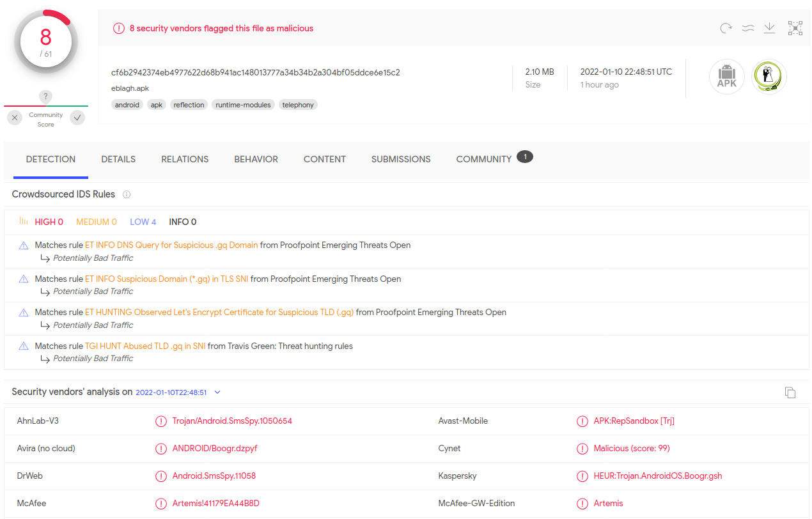Screen dimensions: 812x519
Task: Click the COMMUNITY count badge 1
Action: point(525,157)
